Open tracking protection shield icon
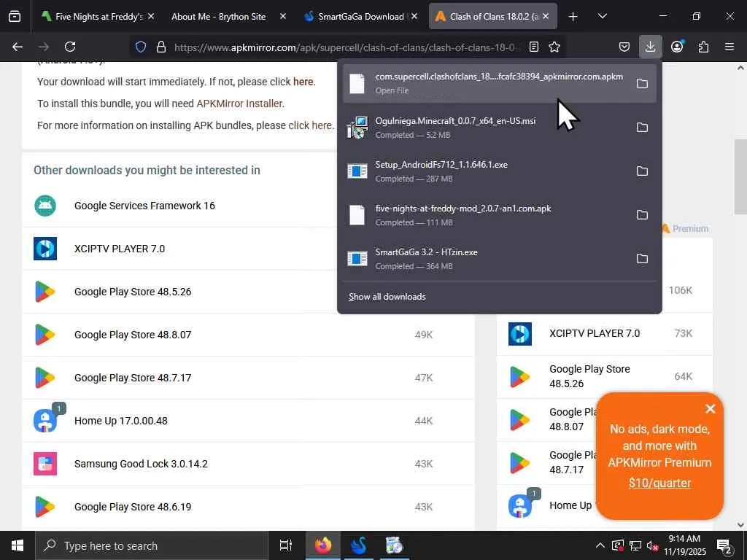The image size is (747, 560). 141,47
